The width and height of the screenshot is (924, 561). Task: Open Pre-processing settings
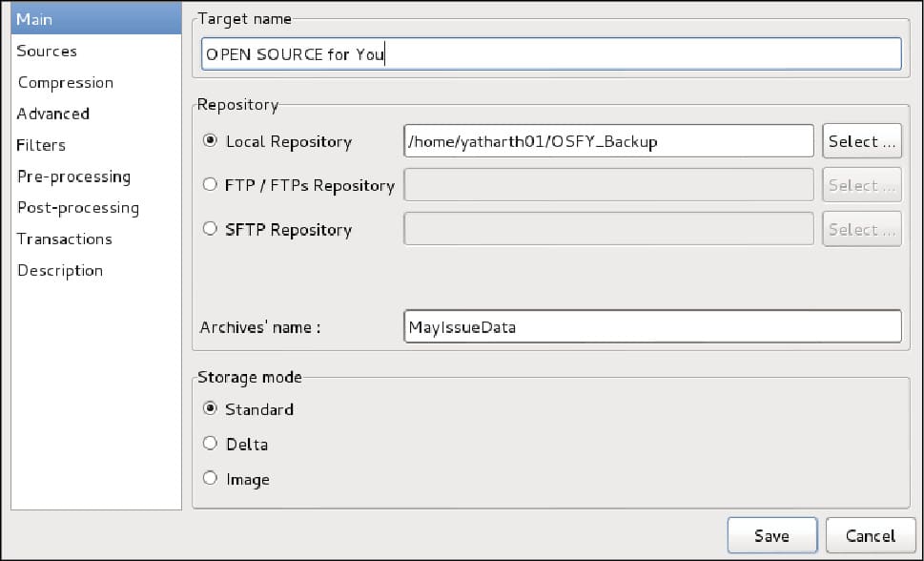tap(73, 177)
